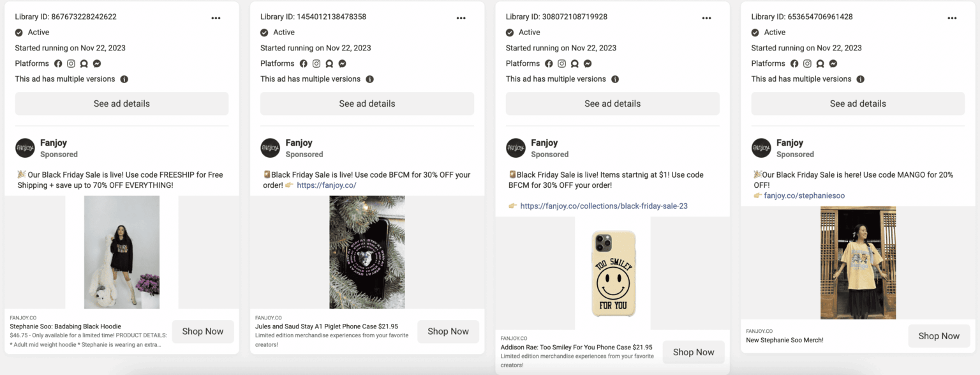
Task: Open three-dots menu on the MANGO code ad
Action: [952, 18]
